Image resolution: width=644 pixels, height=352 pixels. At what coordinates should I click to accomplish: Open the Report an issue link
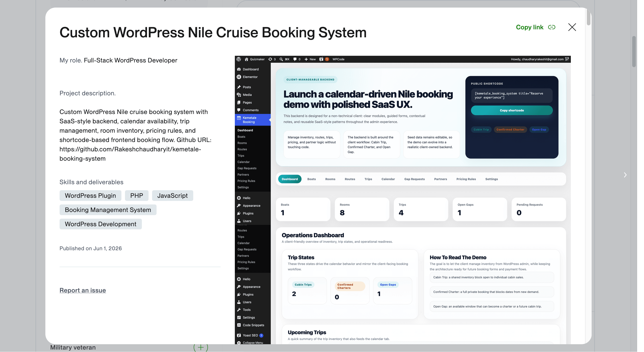pos(83,290)
